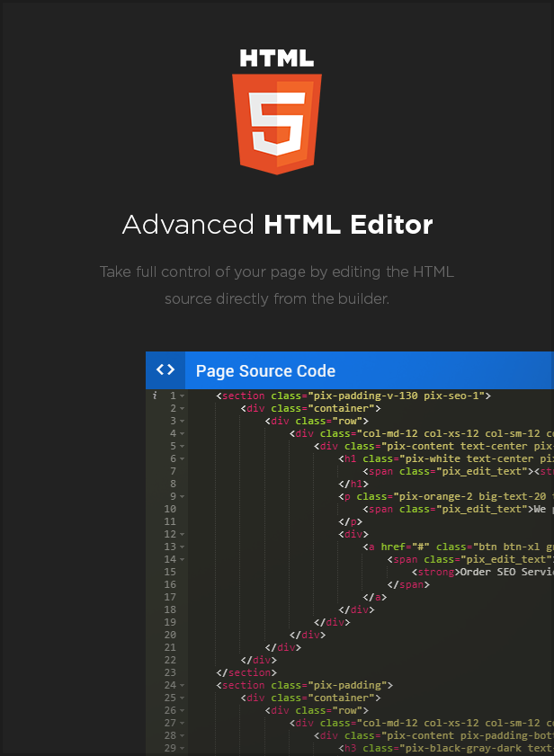
Task: Collapse the span element on line 14
Action: [183, 558]
